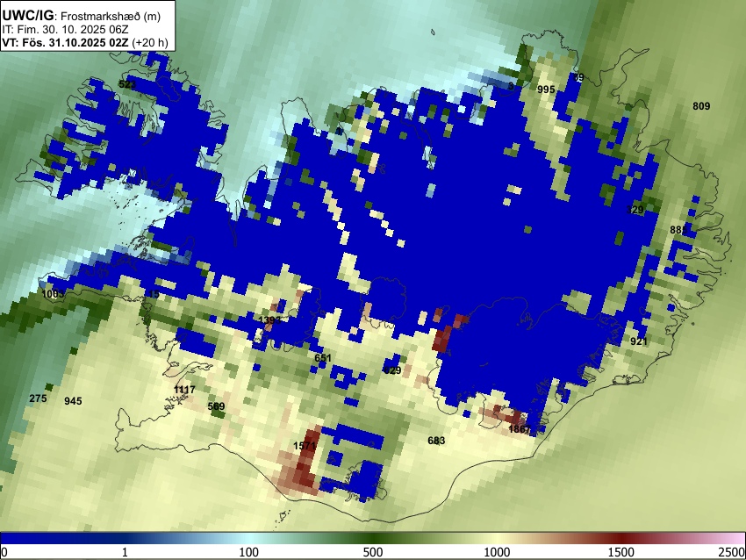746x560 pixels.
Task: Click the 1867 value on the map
Action: [519, 429]
